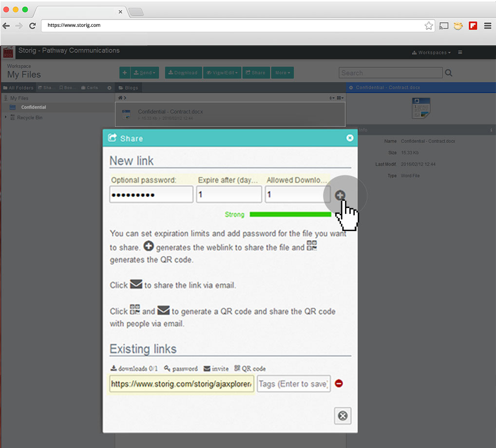
Task: Expand the Recycle Bin tree arrow
Action: point(5,117)
